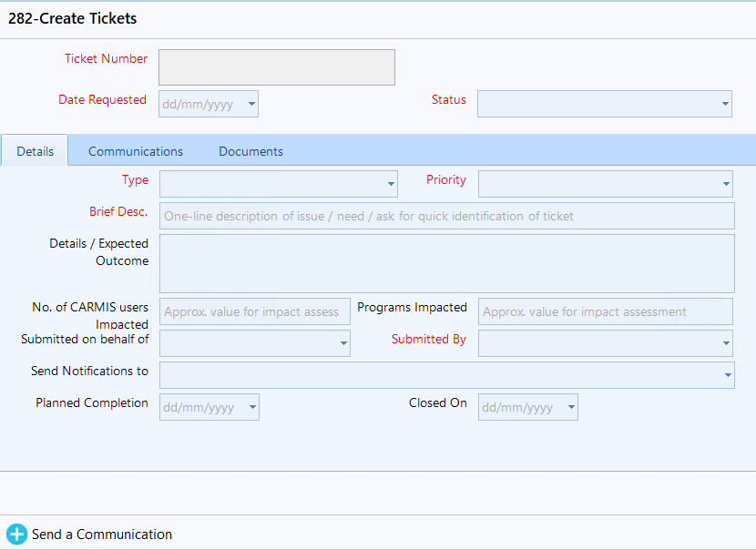The image size is (756, 550).
Task: Click the Priority label
Action: click(x=446, y=179)
